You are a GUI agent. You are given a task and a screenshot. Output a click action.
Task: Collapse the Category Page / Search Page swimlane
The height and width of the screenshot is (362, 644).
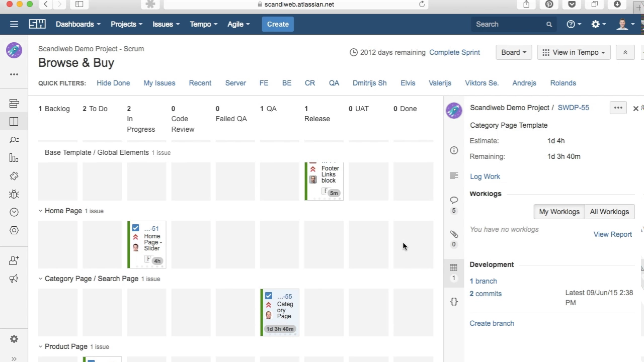(41, 279)
